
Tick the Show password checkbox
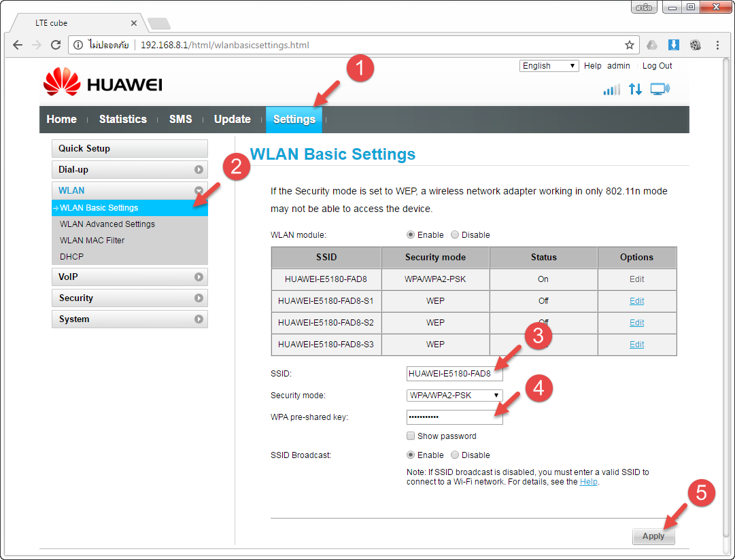click(x=411, y=436)
